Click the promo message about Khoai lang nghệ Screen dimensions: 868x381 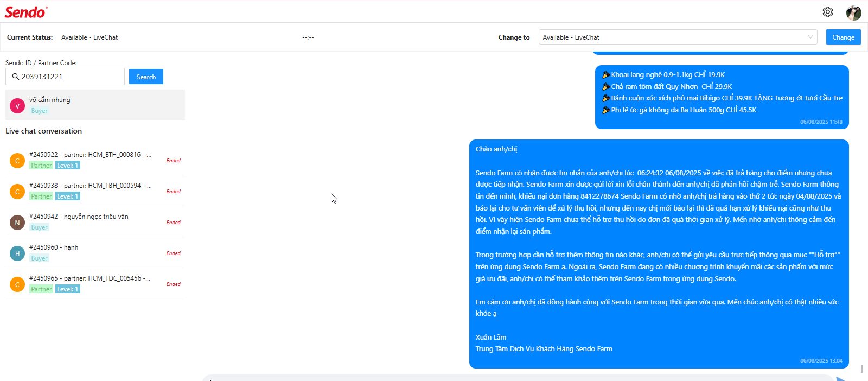(722, 97)
